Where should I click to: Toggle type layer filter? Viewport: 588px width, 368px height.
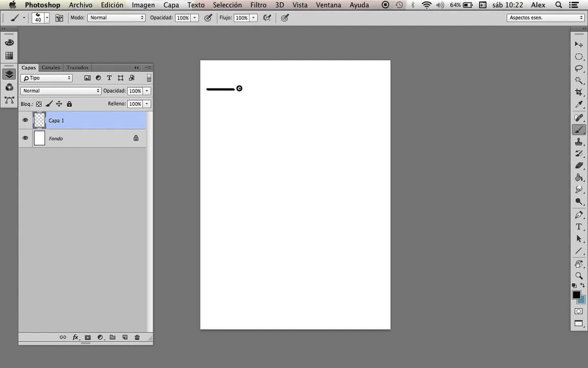coord(109,78)
